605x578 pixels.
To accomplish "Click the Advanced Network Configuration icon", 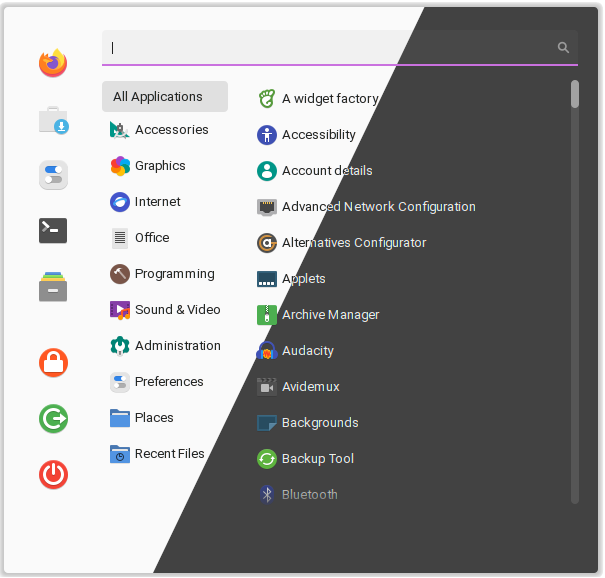I will [x=267, y=207].
